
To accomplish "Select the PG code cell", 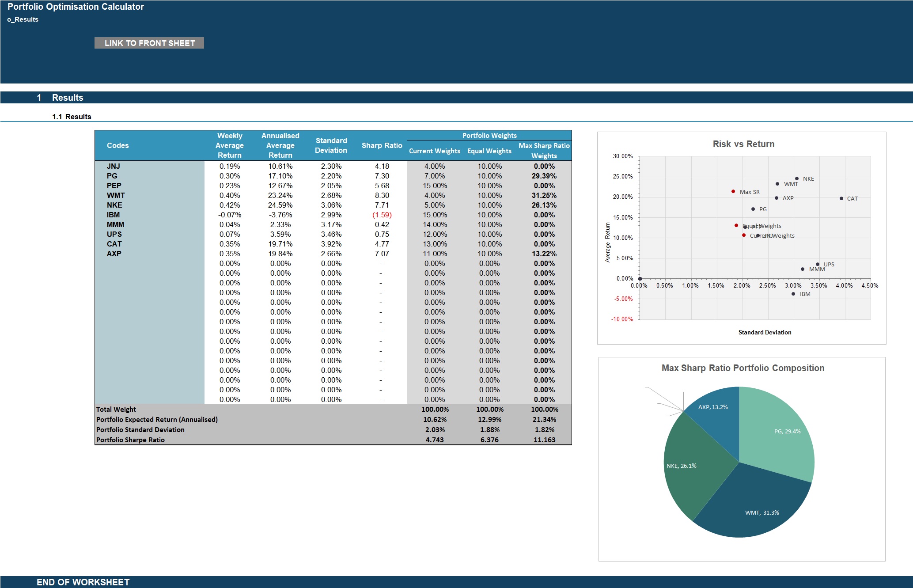I will (x=150, y=176).
